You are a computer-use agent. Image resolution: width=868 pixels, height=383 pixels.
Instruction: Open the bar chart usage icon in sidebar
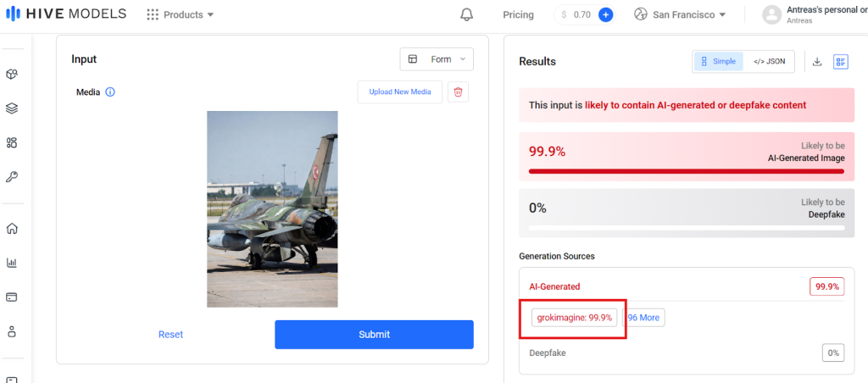click(x=12, y=263)
